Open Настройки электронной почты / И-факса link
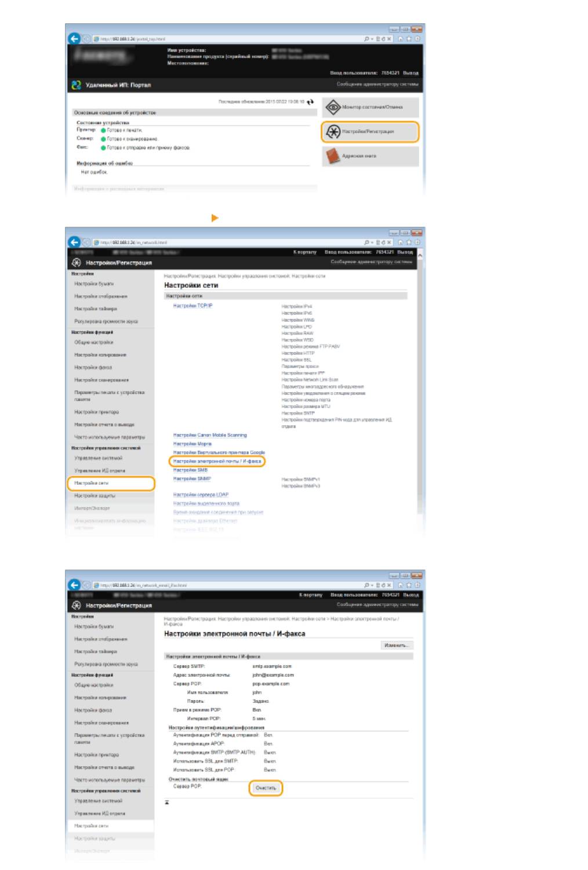 click(217, 461)
